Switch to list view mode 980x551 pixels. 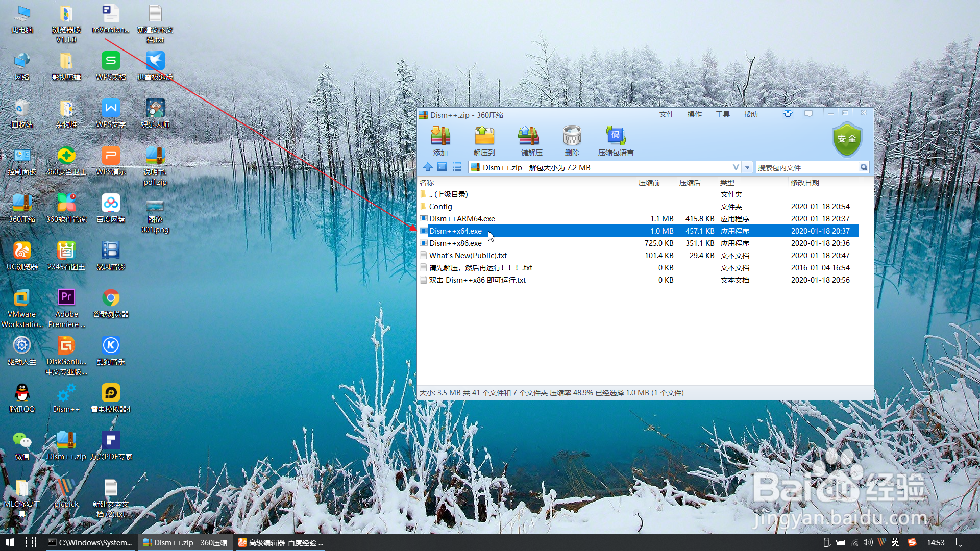pos(457,167)
